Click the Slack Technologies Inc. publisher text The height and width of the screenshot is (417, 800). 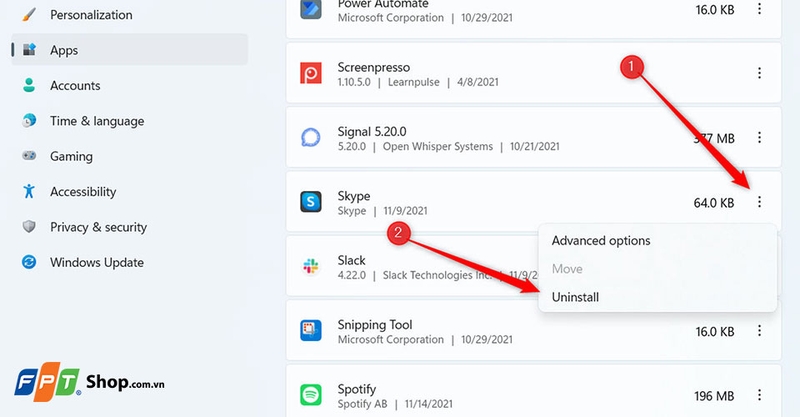[x=438, y=275]
